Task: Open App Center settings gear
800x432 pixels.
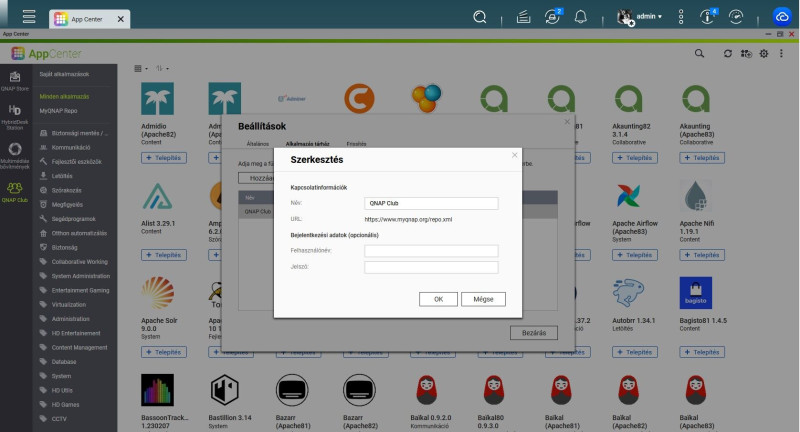Action: coord(764,53)
